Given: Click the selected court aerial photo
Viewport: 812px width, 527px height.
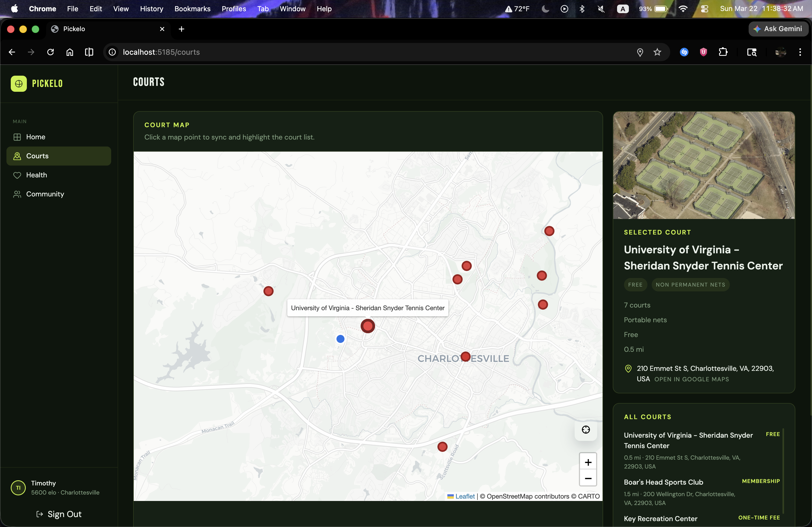Looking at the screenshot, I should click(x=704, y=165).
